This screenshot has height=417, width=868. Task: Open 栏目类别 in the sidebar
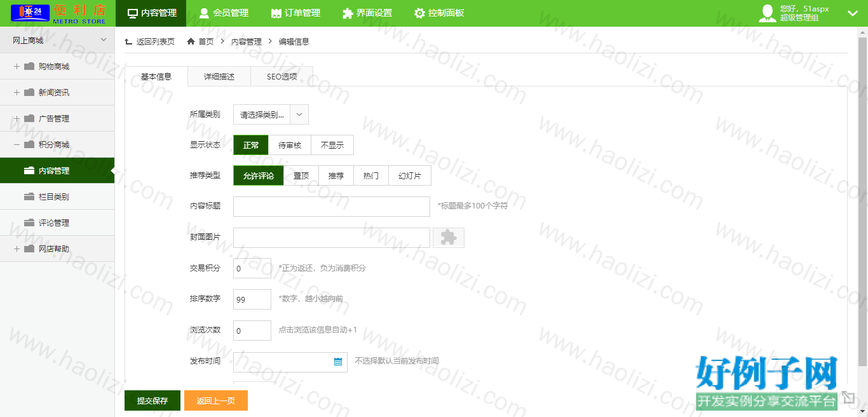(57, 196)
